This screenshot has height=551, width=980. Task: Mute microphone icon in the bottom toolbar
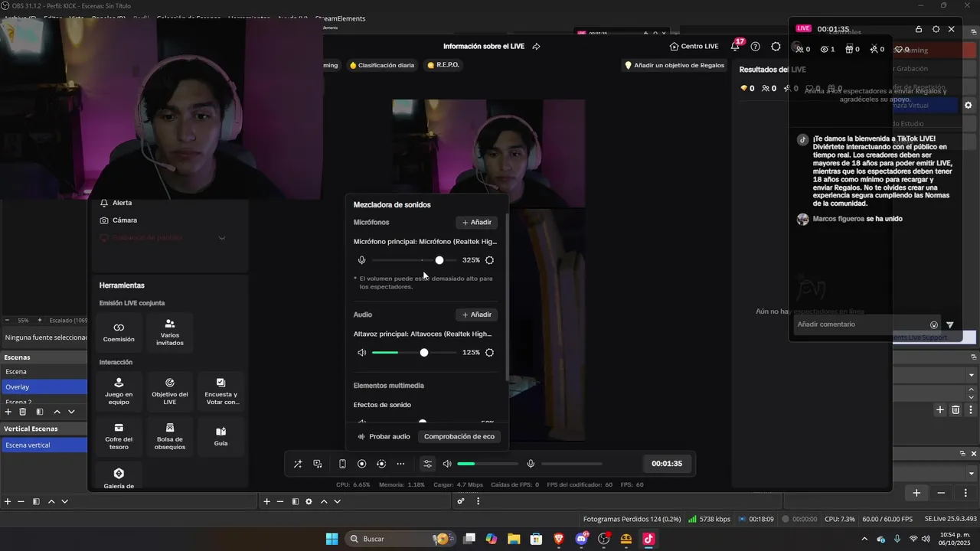(x=531, y=464)
